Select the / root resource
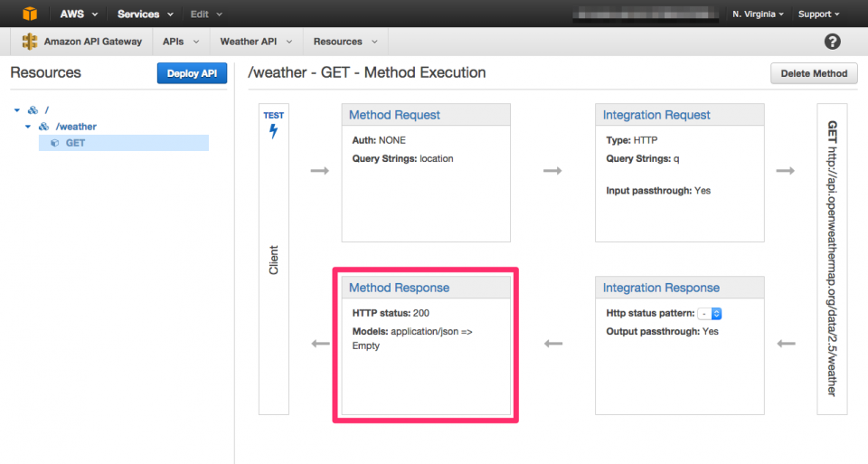 (x=46, y=110)
